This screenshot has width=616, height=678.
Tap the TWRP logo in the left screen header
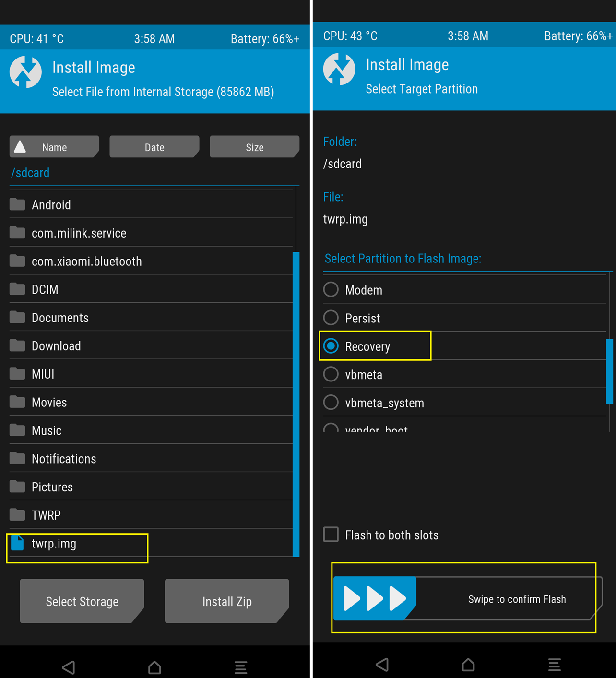[26, 72]
